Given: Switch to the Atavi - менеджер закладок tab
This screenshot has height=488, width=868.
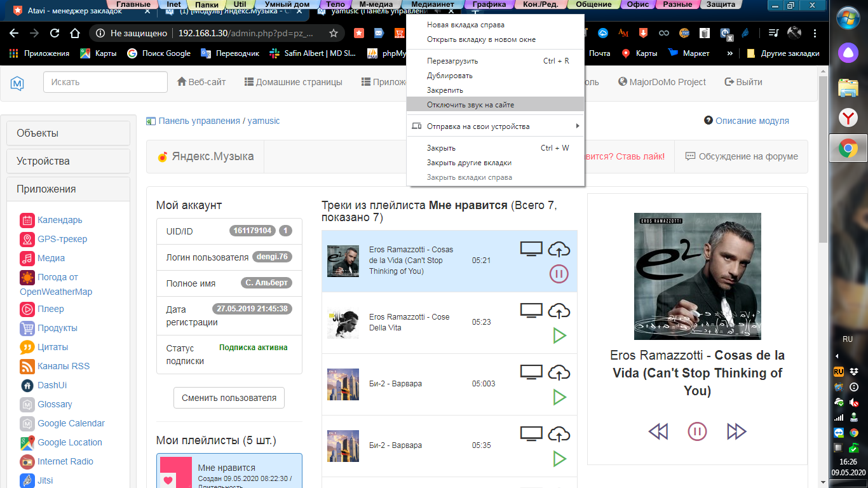Looking at the screenshot, I should (81, 11).
